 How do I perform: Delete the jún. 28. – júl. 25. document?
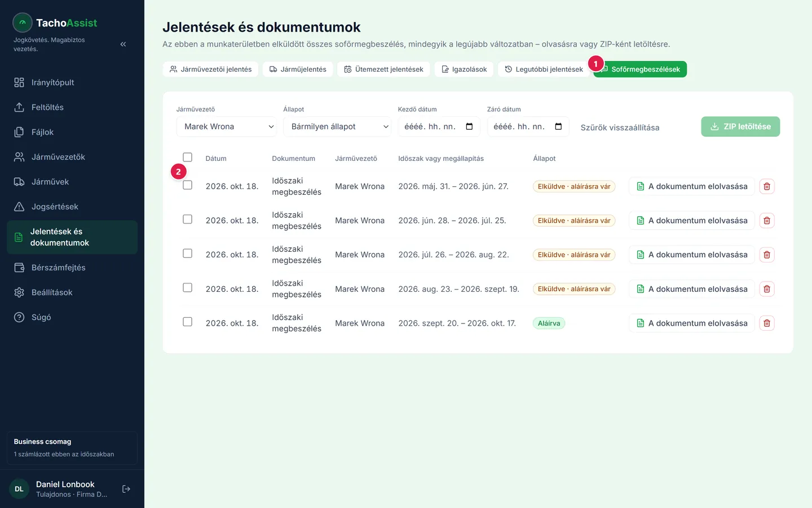767,221
